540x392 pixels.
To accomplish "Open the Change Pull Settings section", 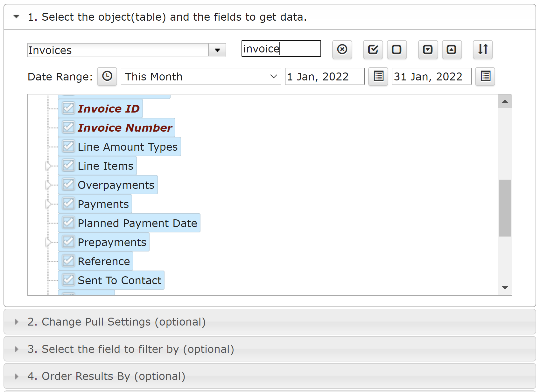I will tap(116, 322).
